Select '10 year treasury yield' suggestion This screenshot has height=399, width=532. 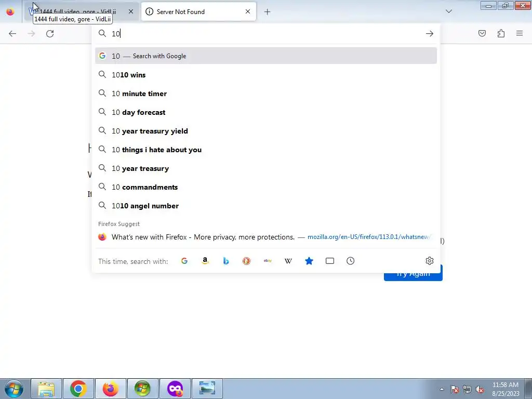pos(266,130)
